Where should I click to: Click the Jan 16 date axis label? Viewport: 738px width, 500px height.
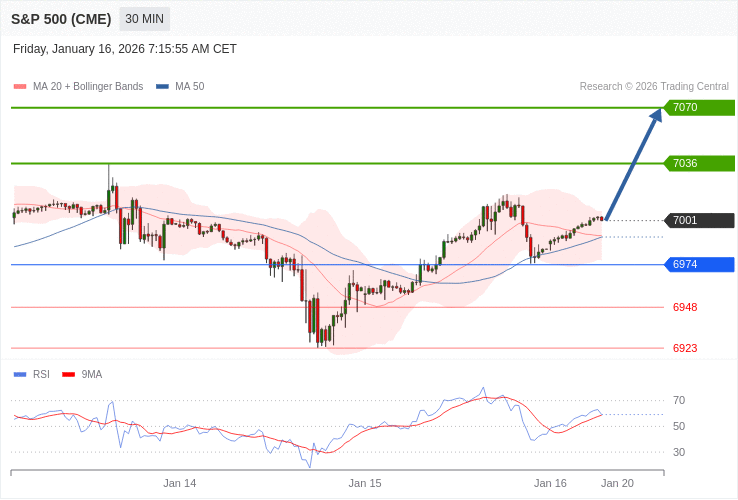tap(550, 484)
